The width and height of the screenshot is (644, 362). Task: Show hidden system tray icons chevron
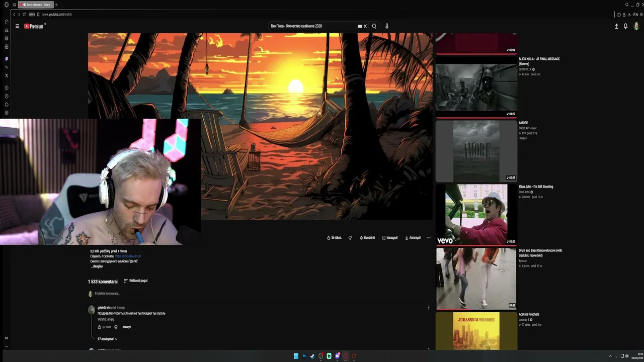coord(610,356)
